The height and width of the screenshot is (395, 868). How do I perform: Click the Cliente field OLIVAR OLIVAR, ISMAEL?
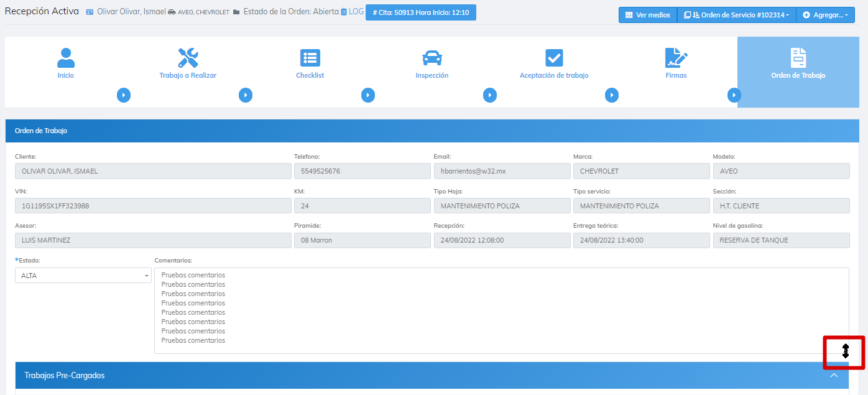153,171
